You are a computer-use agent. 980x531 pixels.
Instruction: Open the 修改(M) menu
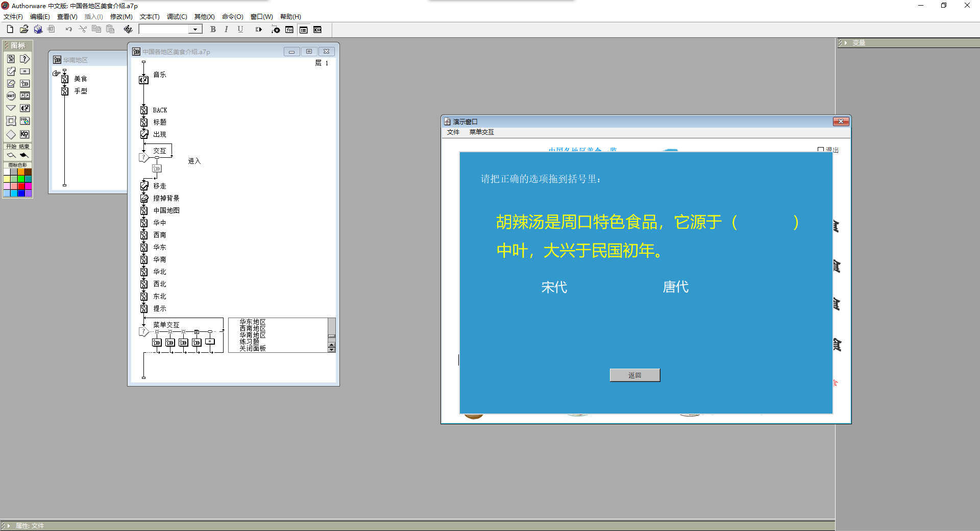121,17
